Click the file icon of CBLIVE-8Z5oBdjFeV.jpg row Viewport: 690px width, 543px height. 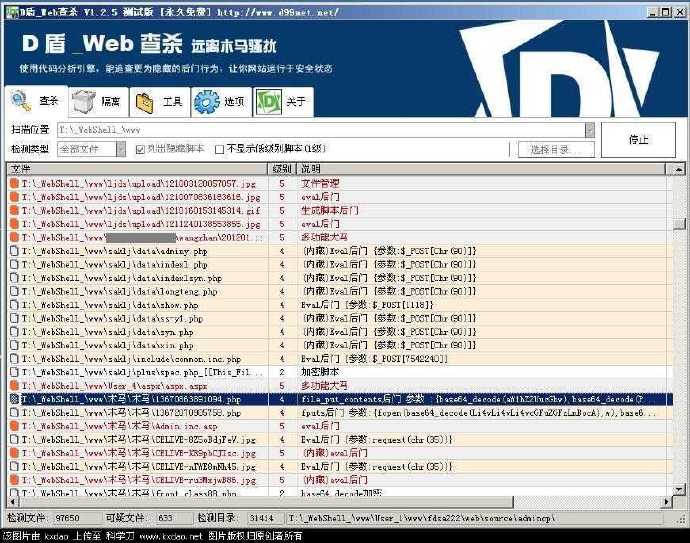click(14, 440)
